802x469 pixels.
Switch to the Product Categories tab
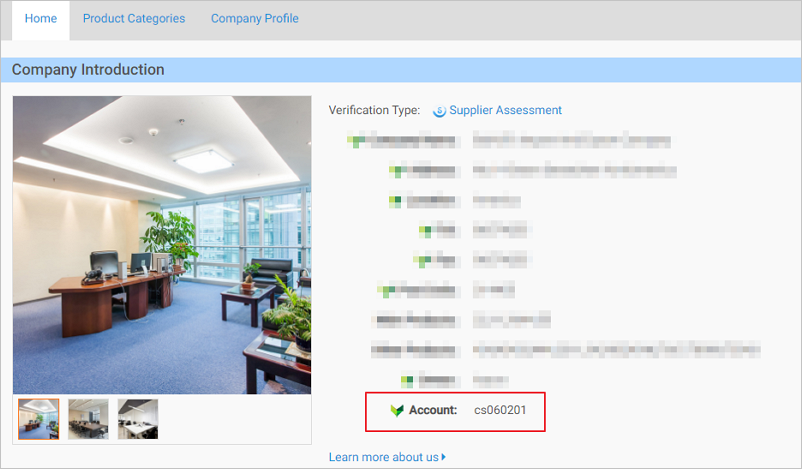[134, 19]
